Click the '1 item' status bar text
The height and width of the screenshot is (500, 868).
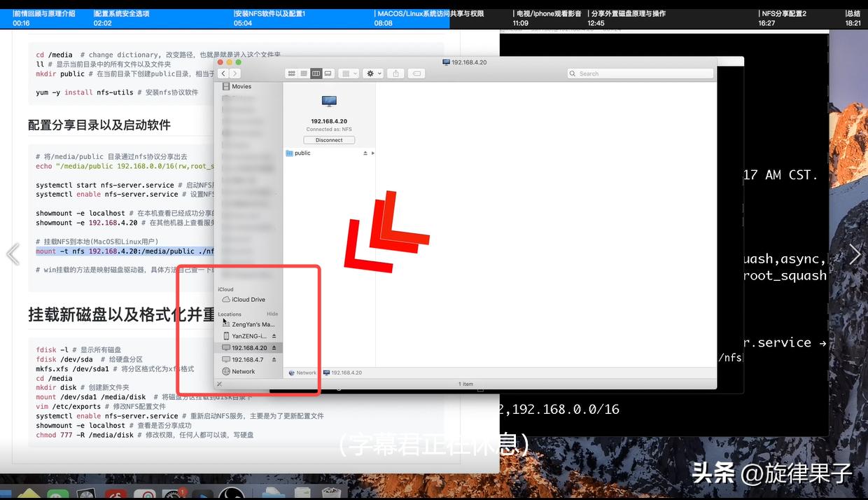[x=465, y=384]
